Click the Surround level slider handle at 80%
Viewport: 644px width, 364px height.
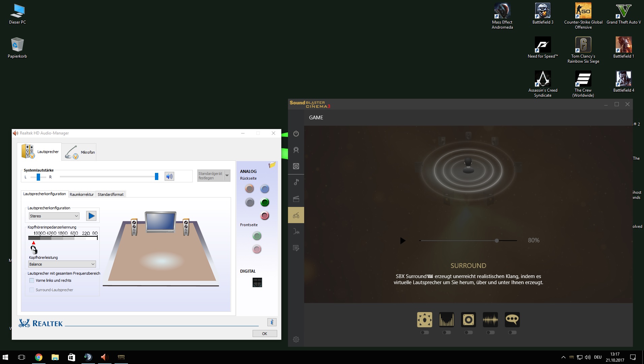coord(497,241)
